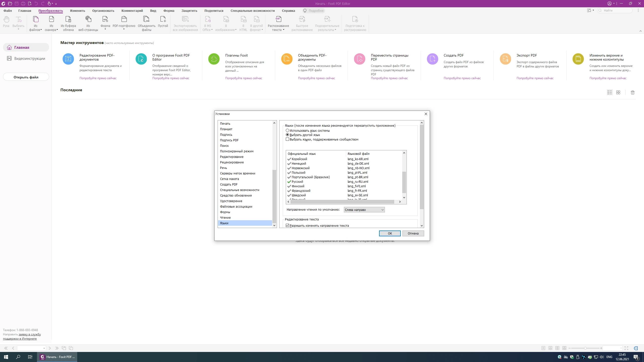Click the headers and footers icon
This screenshot has height=362, width=644.
point(578,59)
